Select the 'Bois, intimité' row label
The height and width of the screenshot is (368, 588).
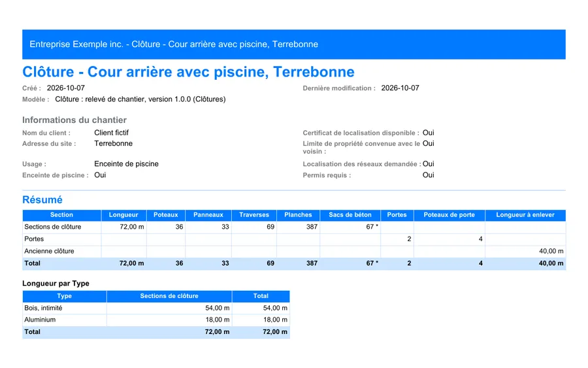tap(43, 308)
